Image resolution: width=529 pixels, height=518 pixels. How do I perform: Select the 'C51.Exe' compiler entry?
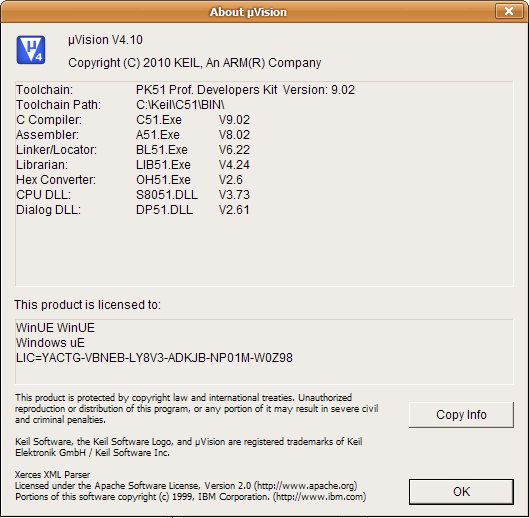click(x=159, y=120)
